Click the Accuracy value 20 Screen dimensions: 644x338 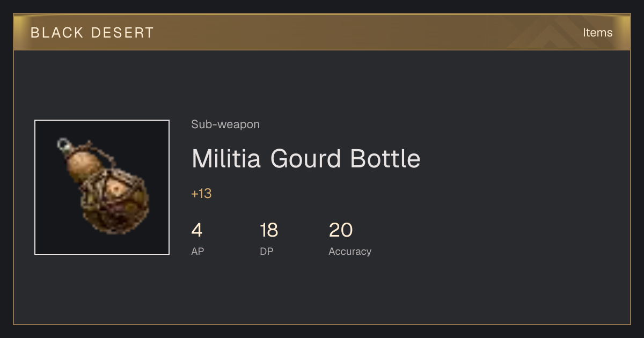pyautogui.click(x=341, y=230)
